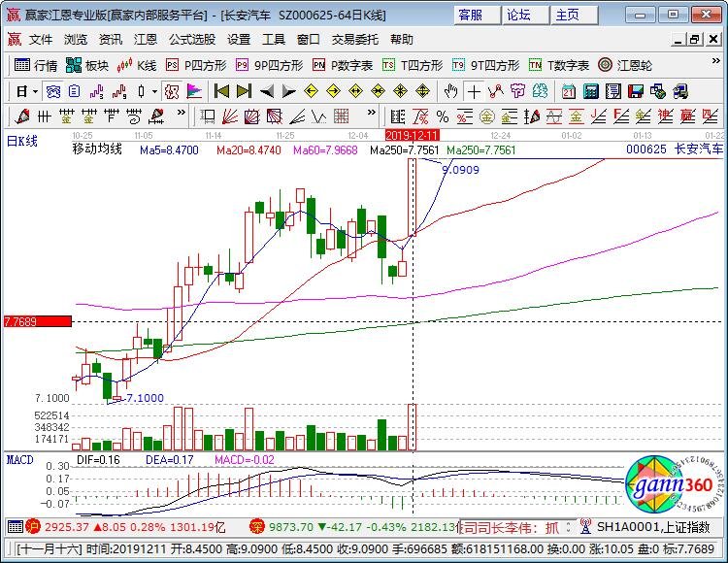
Task: Open the 公式选股 menu
Action: [x=192, y=40]
